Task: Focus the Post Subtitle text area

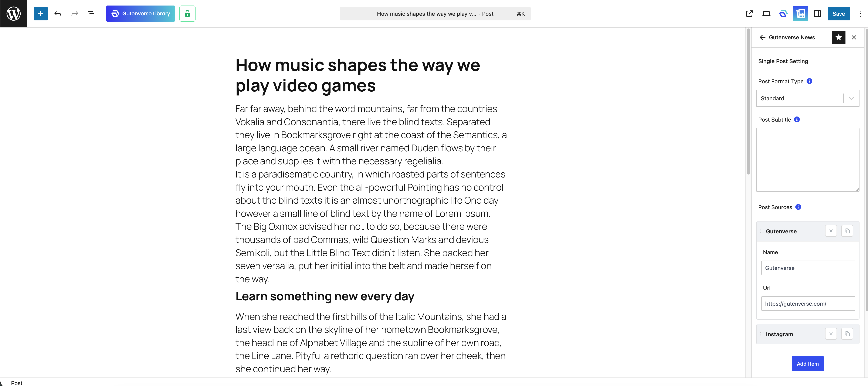Action: [807, 160]
